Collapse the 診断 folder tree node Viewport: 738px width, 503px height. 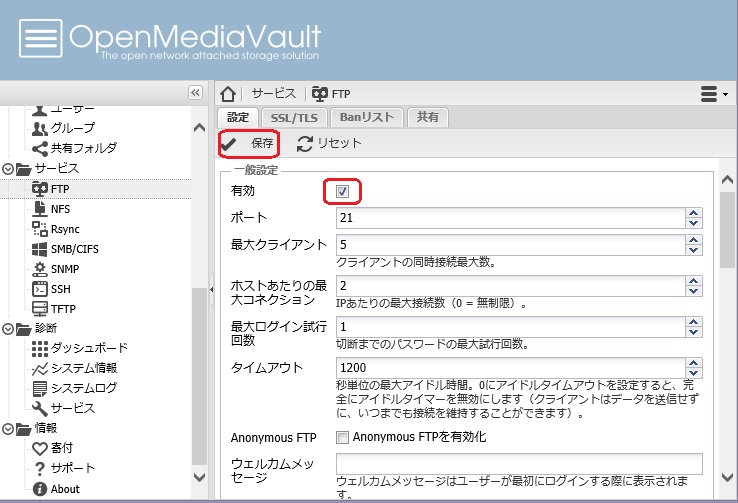pos(8,328)
